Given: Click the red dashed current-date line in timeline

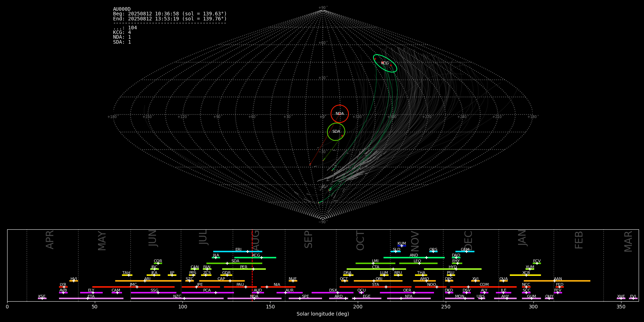Looking at the screenshot, I should click(252, 265).
